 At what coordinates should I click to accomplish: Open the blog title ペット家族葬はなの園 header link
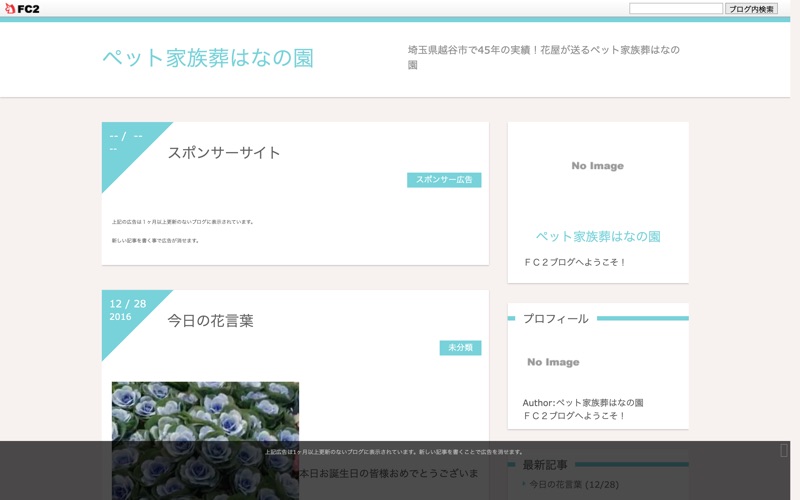point(208,58)
